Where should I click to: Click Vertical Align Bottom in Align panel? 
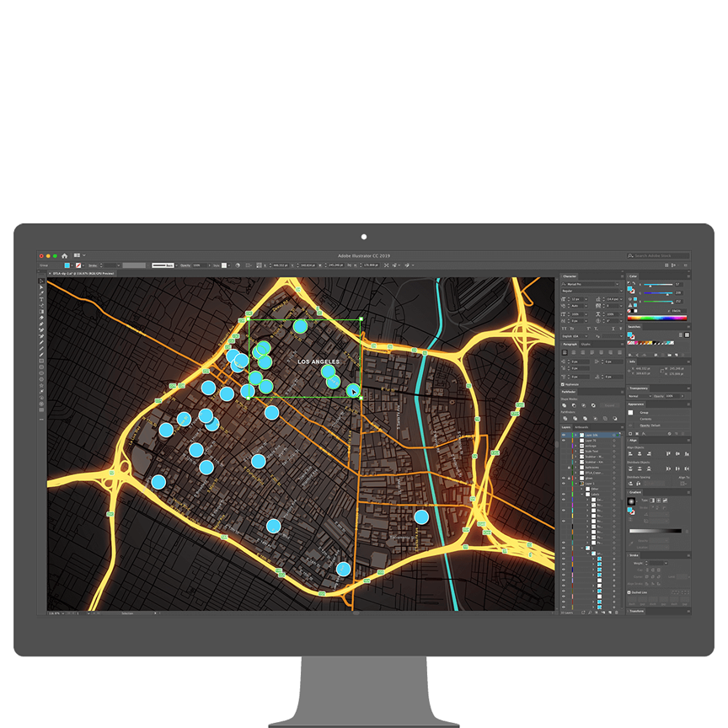[687, 453]
